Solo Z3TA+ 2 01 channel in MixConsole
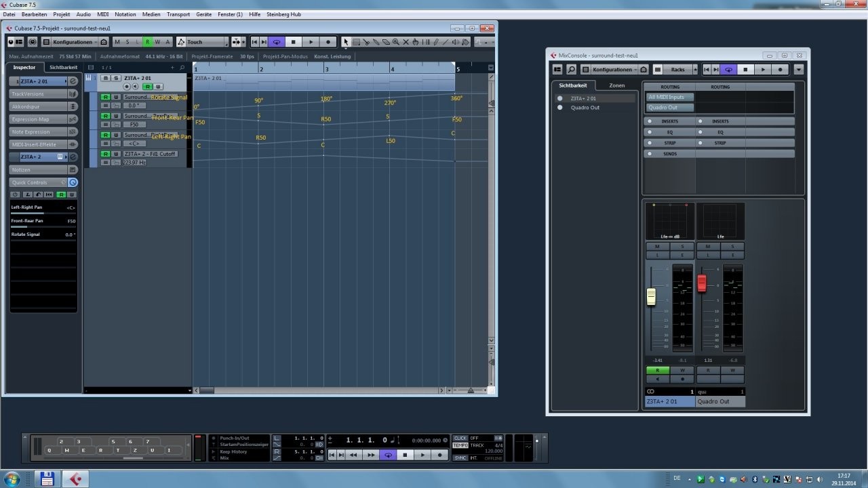 point(682,247)
